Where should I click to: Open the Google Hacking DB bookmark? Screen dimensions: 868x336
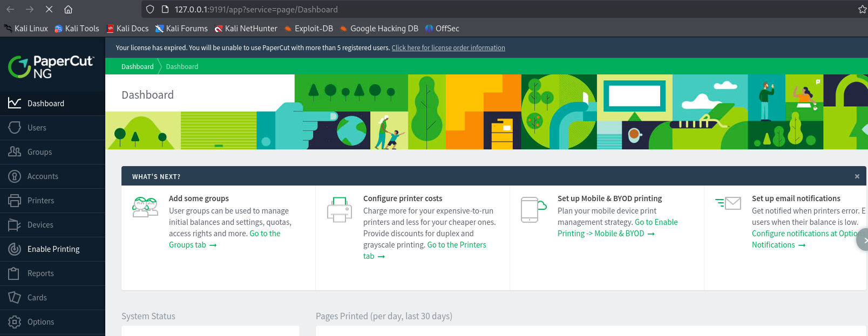[x=379, y=29]
